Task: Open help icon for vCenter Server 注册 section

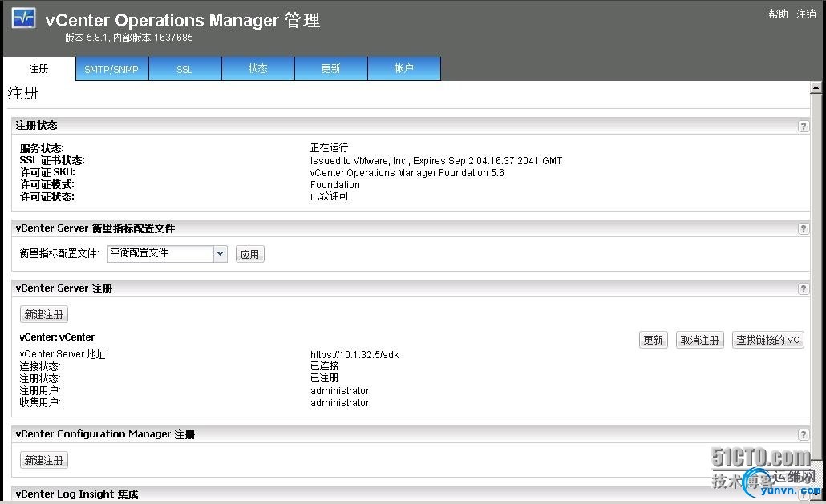Action: [803, 288]
